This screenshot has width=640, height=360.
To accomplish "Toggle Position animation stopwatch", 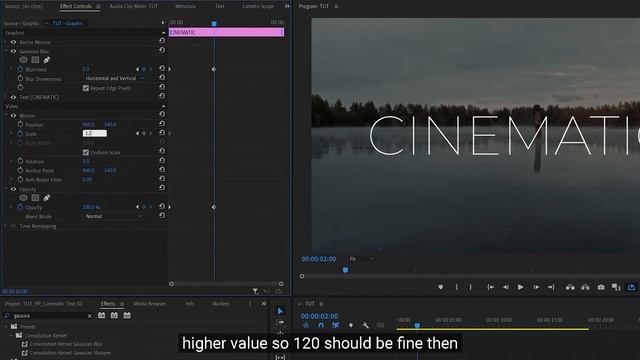I will [x=20, y=124].
